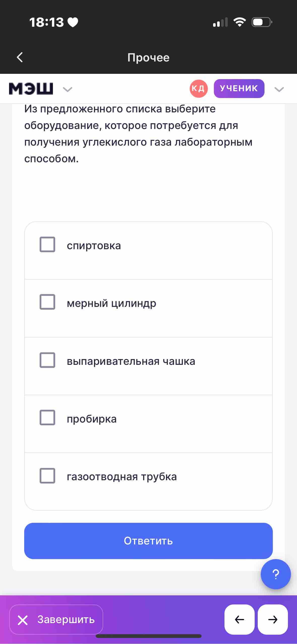Tap the back chevron beside Прочее
Image resolution: width=297 pixels, height=644 pixels.
pyautogui.click(x=20, y=57)
